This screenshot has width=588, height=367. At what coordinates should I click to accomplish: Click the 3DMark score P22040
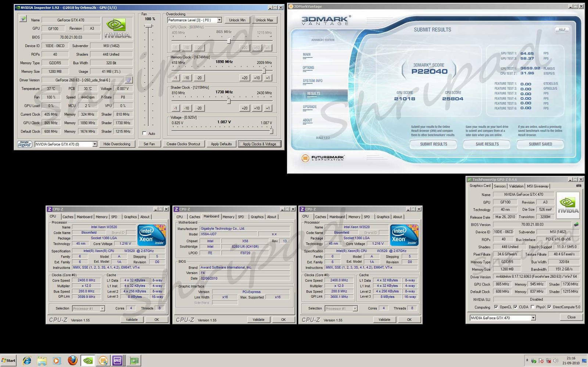pos(429,72)
